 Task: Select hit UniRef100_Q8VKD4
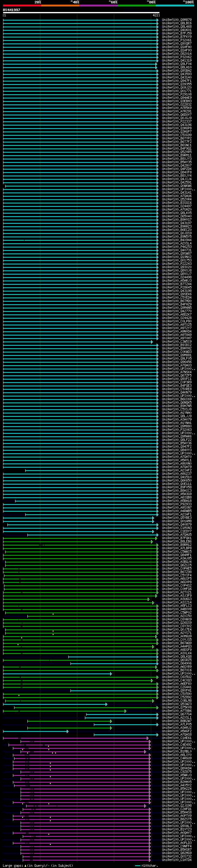click(x=176, y=768)
